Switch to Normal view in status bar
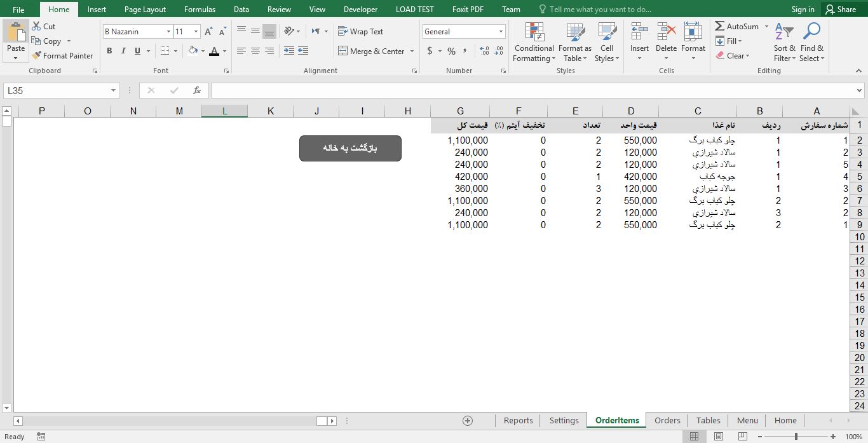 point(695,437)
